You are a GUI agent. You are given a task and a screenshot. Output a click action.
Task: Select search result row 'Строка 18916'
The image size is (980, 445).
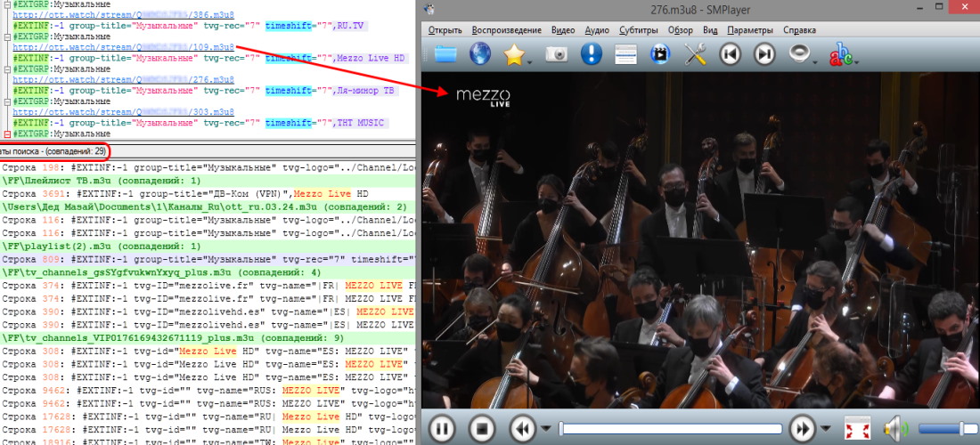208,441
